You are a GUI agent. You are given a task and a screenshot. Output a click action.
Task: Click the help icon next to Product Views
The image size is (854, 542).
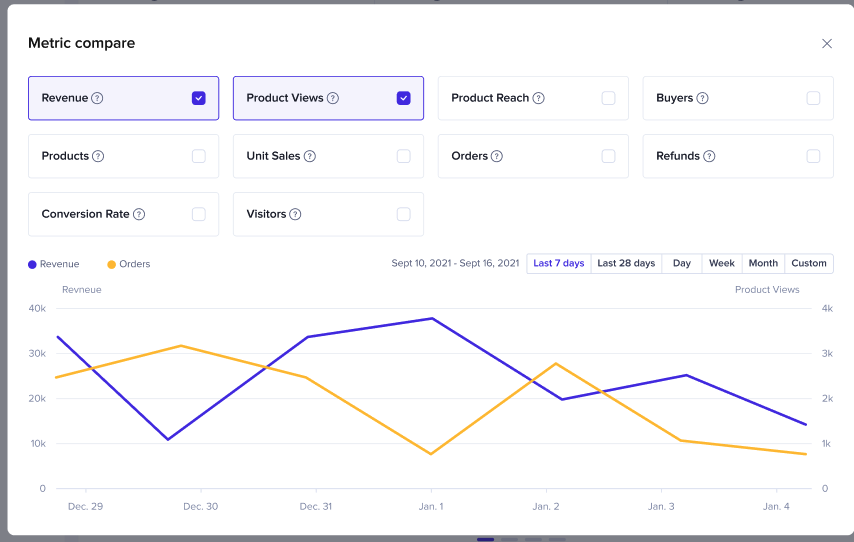tap(333, 98)
